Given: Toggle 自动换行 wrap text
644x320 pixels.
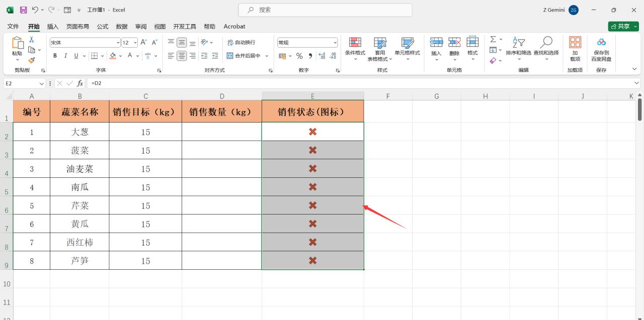Looking at the screenshot, I should pos(241,42).
